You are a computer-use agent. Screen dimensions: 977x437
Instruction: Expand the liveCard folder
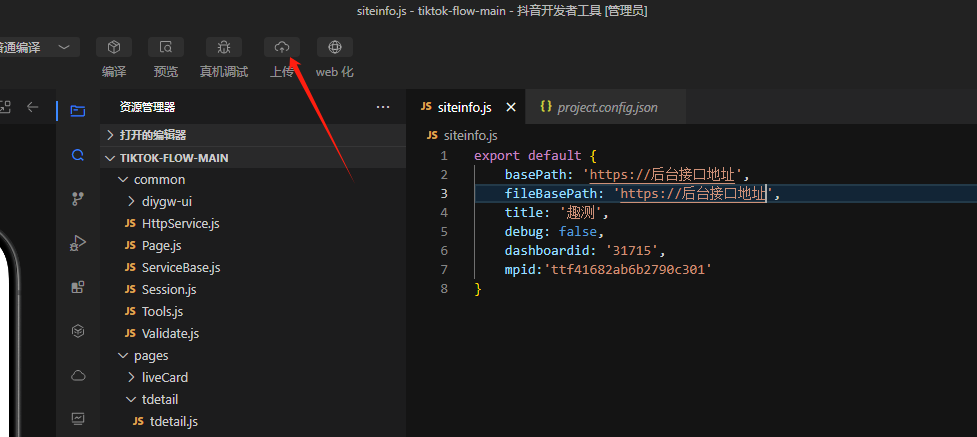click(131, 378)
